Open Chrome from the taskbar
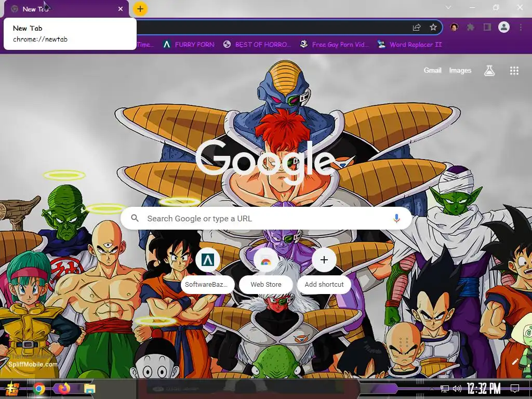The image size is (532, 399). 39,389
